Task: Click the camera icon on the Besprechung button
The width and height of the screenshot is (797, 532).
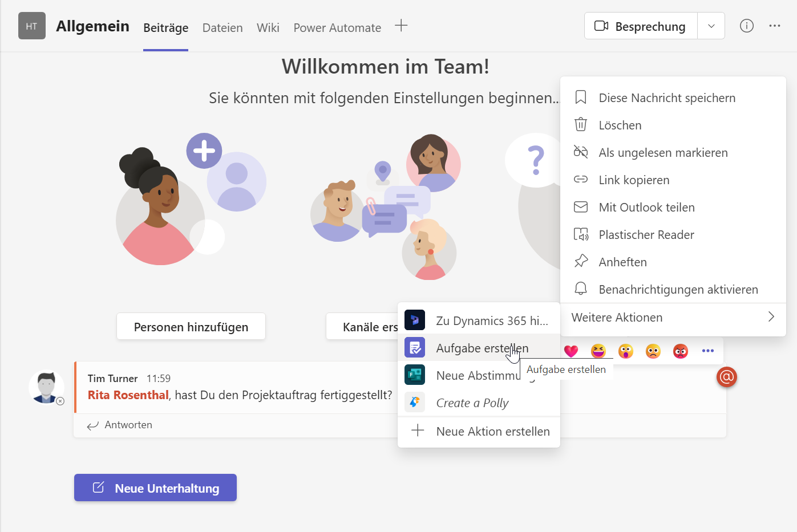Action: point(601,26)
